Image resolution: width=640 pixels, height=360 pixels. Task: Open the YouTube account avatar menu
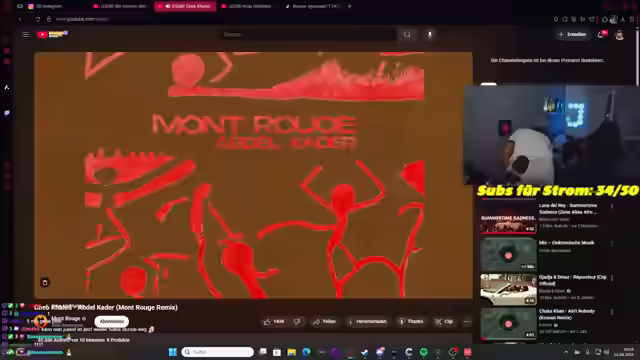(619, 35)
